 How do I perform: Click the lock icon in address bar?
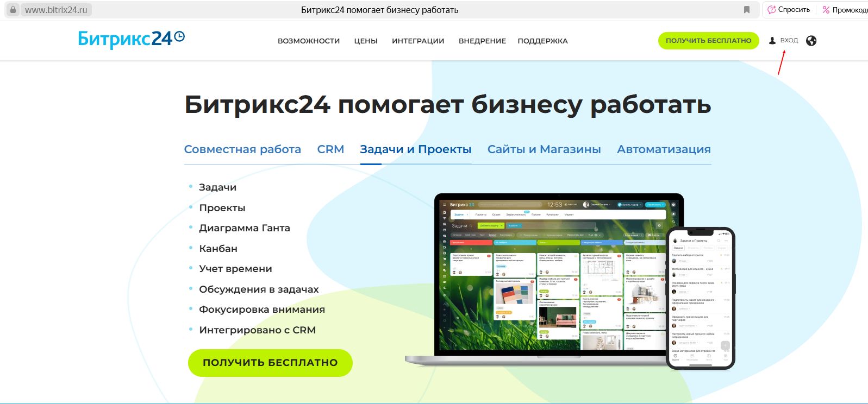(x=13, y=10)
